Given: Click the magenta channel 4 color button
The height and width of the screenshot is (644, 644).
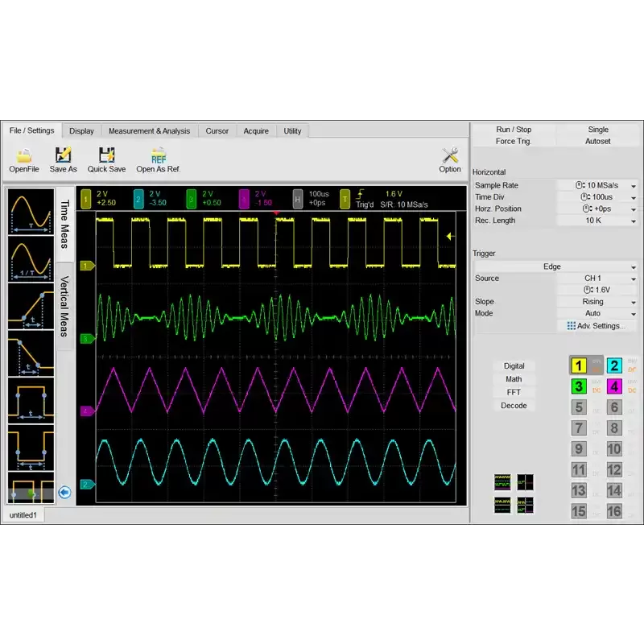Looking at the screenshot, I should click(614, 386).
